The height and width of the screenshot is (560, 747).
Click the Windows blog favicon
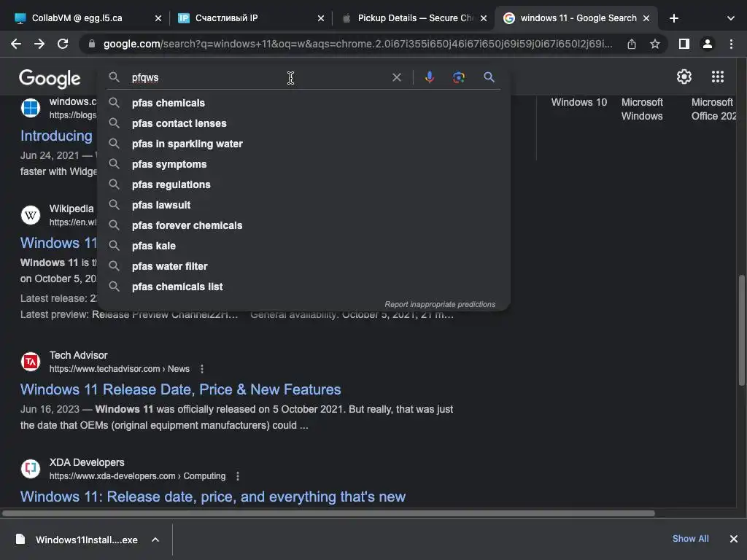coord(31,108)
